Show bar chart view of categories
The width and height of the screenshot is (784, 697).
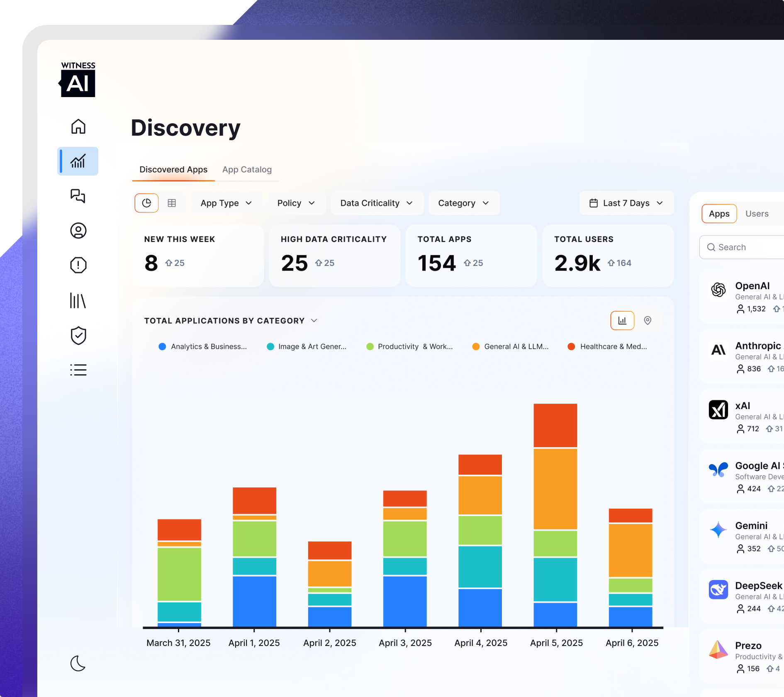point(622,320)
